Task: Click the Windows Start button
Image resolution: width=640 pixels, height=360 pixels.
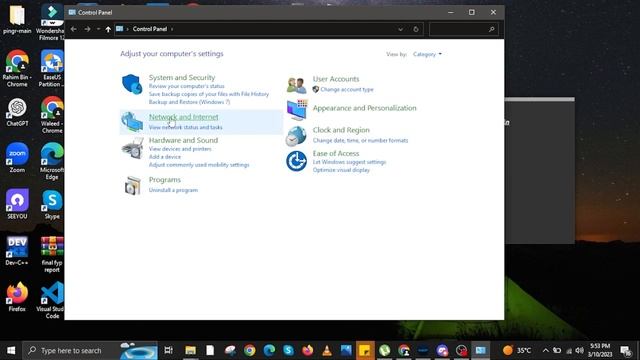Action: [x=11, y=350]
